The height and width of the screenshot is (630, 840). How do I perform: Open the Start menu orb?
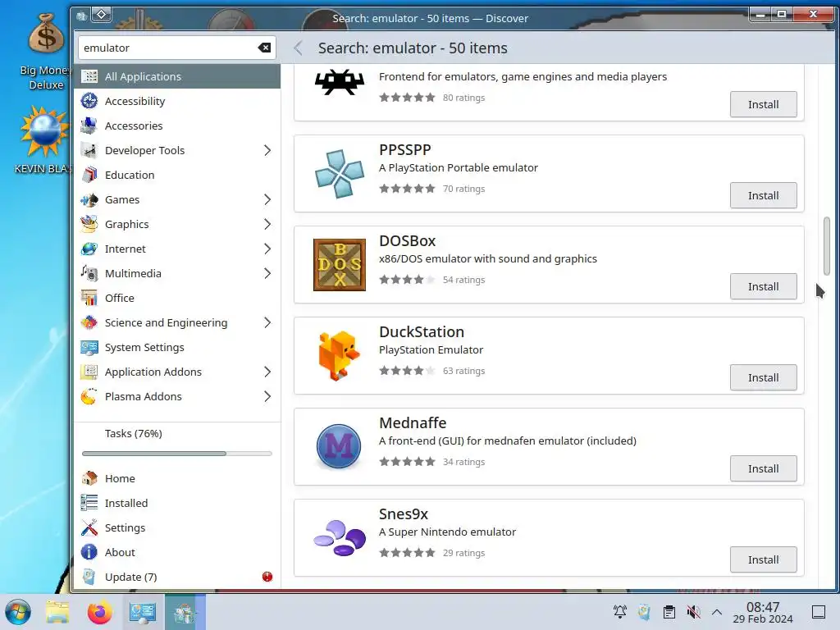[x=18, y=612]
